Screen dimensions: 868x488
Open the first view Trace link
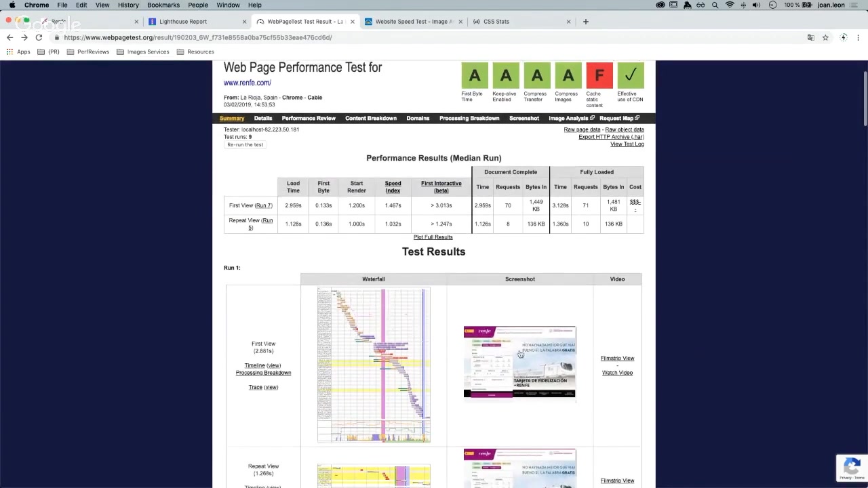(255, 387)
